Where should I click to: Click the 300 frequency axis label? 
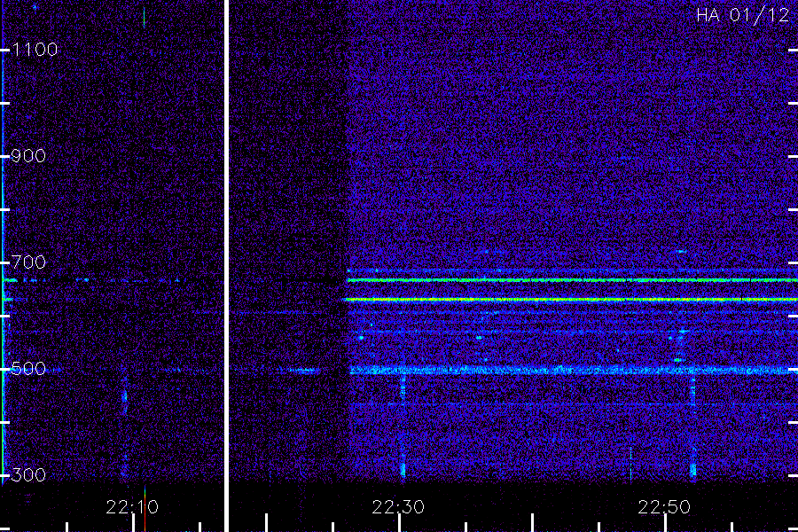[28, 475]
